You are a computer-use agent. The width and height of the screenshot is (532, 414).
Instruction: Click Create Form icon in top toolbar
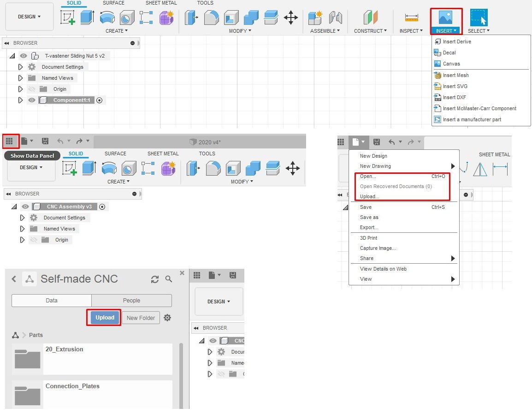[166, 18]
